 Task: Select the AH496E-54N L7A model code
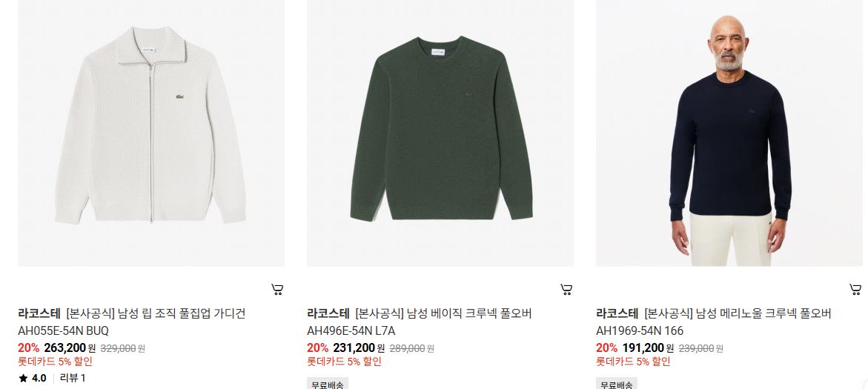pos(351,331)
